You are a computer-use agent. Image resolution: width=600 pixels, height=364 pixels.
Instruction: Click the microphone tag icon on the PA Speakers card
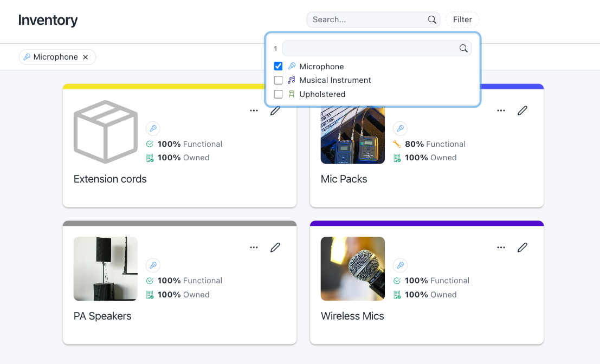pyautogui.click(x=153, y=265)
